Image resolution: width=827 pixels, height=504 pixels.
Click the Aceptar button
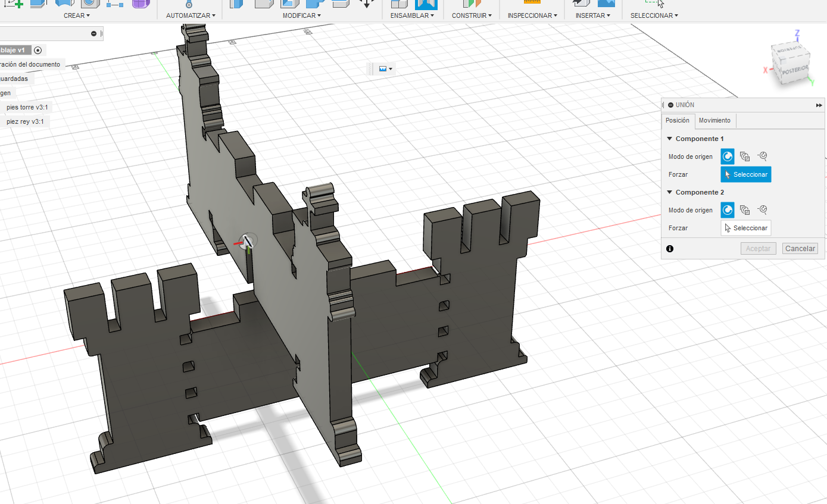point(759,249)
